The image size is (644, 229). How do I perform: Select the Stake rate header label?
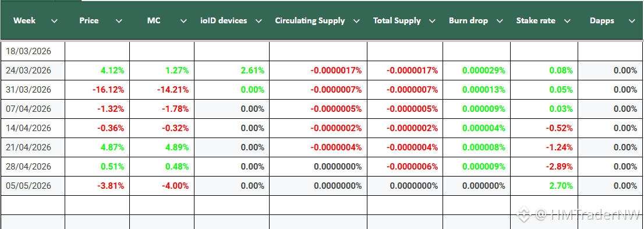(x=536, y=20)
